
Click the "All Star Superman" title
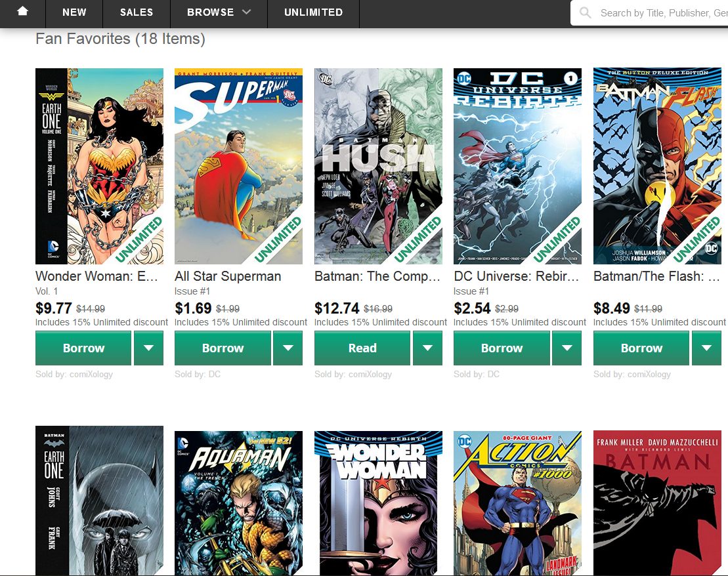pos(228,276)
